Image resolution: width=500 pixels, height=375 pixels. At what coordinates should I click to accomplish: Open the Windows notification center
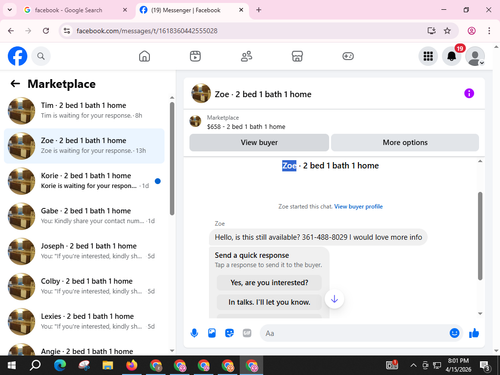click(485, 366)
